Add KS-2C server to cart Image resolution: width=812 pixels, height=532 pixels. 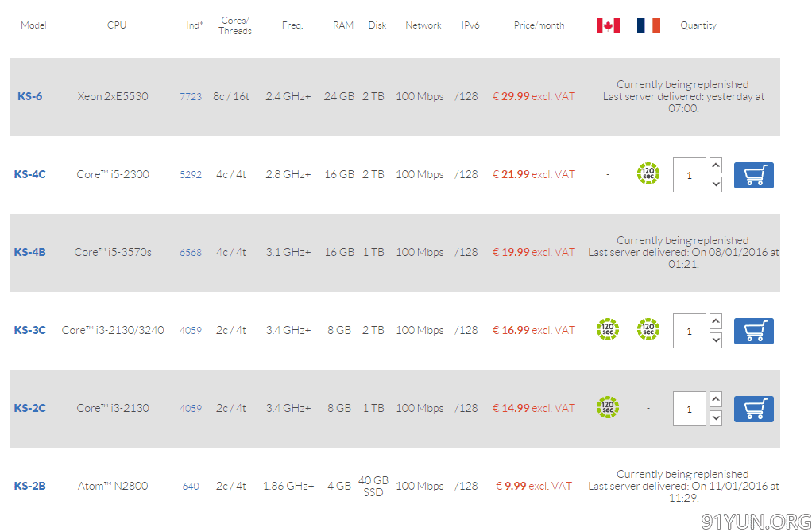click(x=753, y=409)
